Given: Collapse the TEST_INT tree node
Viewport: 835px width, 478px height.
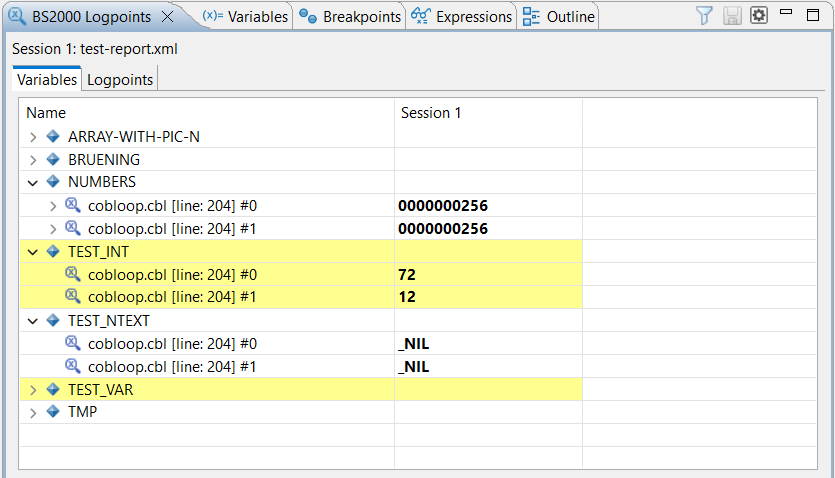Looking at the screenshot, I should [x=33, y=251].
